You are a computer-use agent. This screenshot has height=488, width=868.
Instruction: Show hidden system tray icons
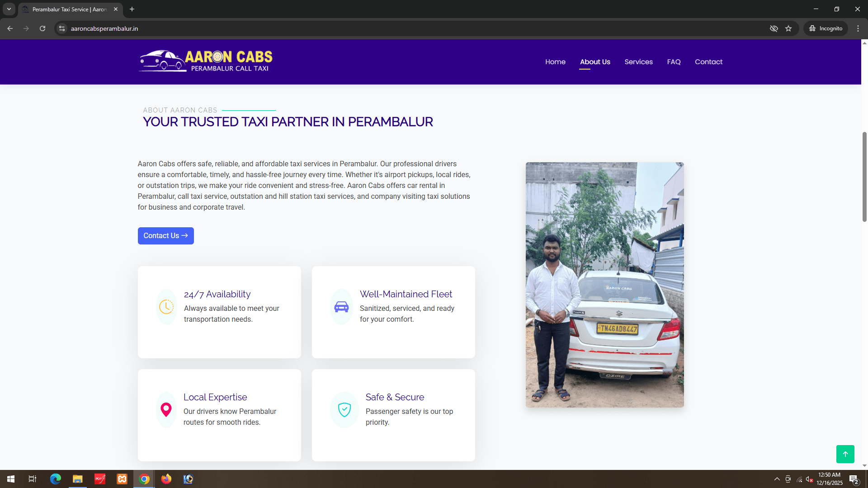777,479
